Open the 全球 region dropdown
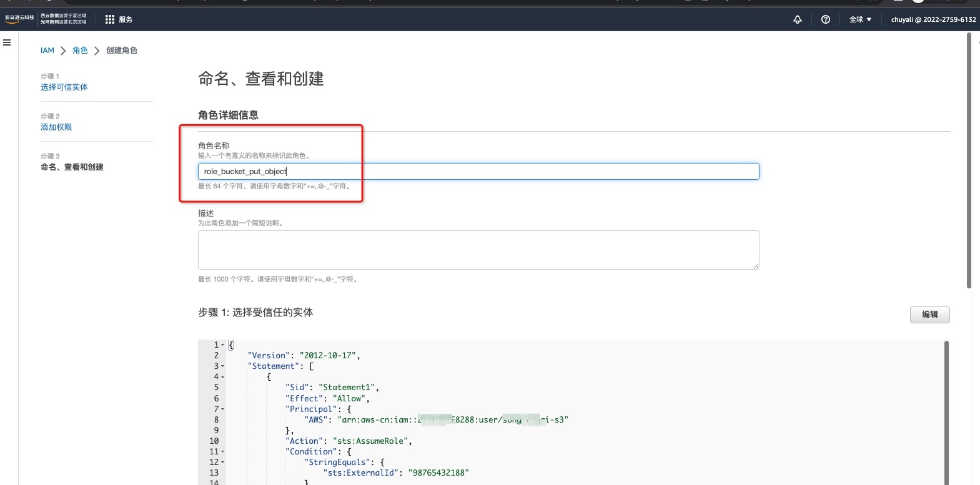 pos(860,19)
